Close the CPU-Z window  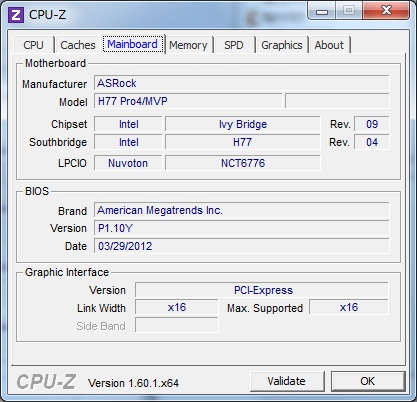pos(386,10)
